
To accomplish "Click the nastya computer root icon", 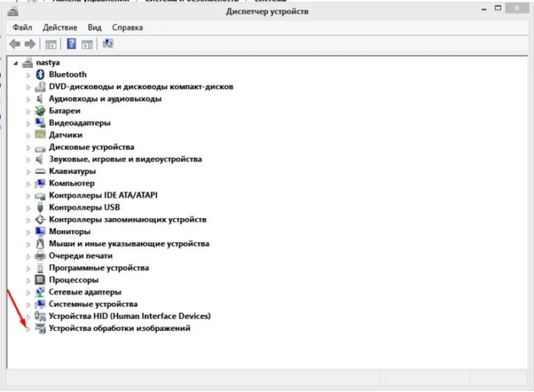I will tap(27, 63).
